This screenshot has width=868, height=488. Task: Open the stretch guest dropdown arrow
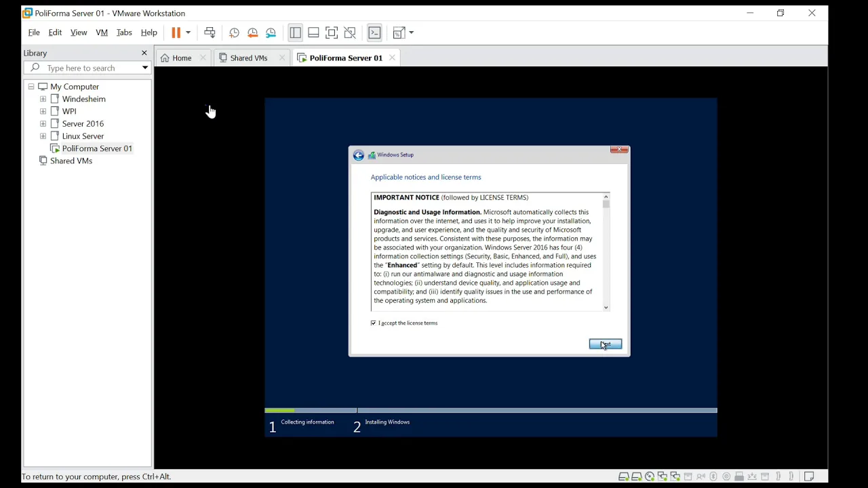click(412, 33)
